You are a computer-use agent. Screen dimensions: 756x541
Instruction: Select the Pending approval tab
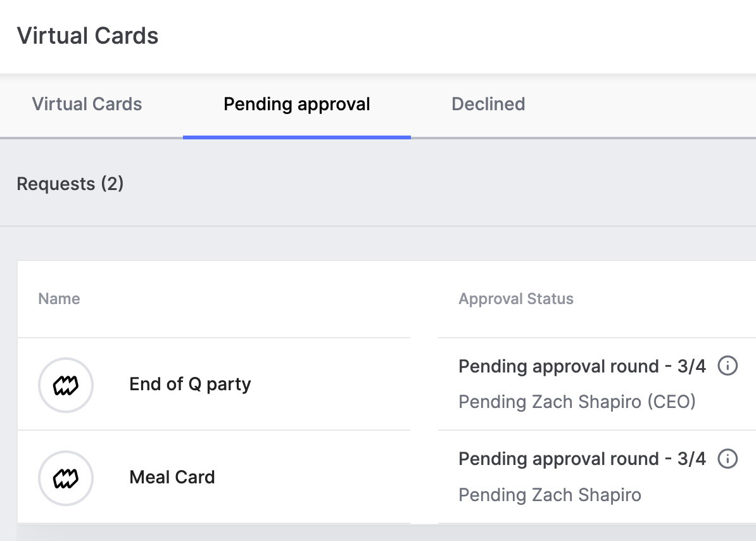point(297,104)
